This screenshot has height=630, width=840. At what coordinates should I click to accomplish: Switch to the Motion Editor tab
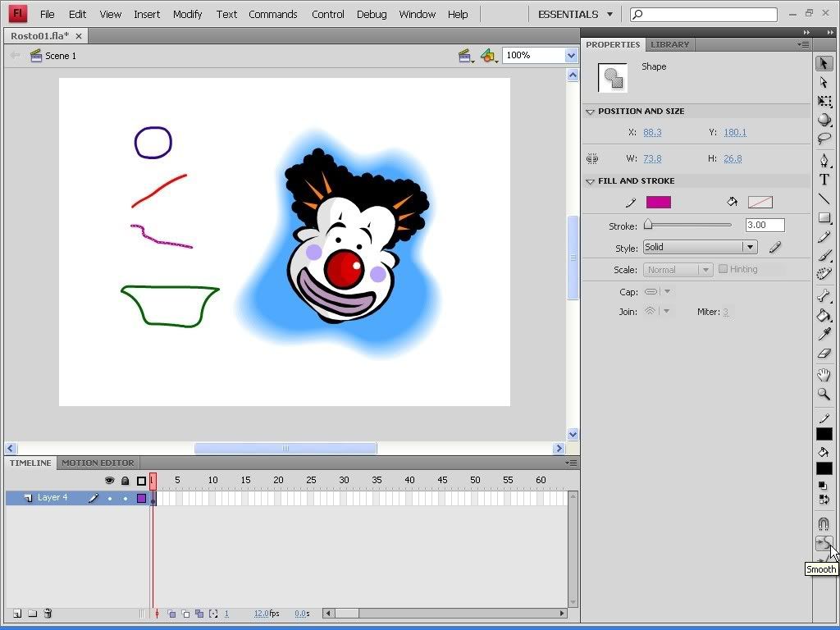pos(98,463)
